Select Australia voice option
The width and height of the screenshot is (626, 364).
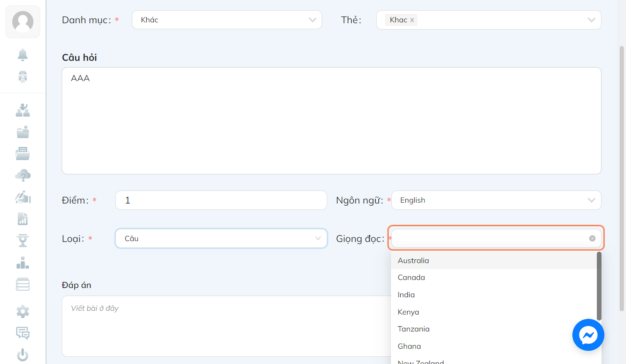pyautogui.click(x=494, y=261)
